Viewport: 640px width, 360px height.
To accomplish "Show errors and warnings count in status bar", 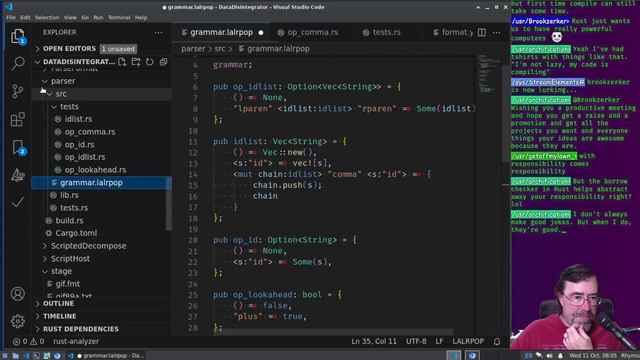I will (x=28, y=342).
